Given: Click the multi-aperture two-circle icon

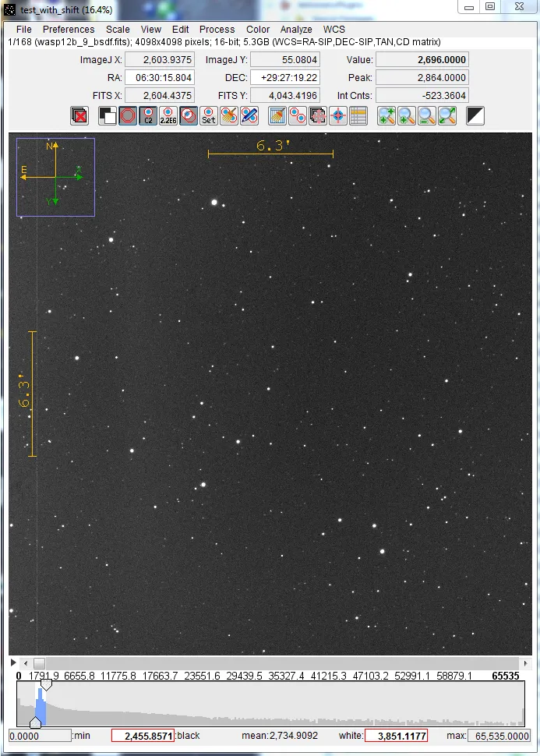Looking at the screenshot, I should tap(297, 116).
